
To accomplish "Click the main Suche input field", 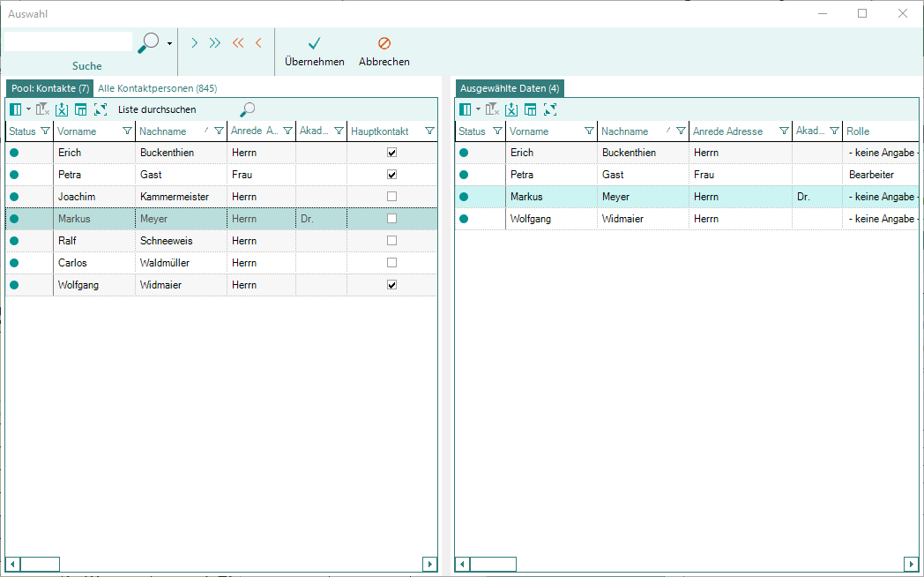I will [69, 41].
